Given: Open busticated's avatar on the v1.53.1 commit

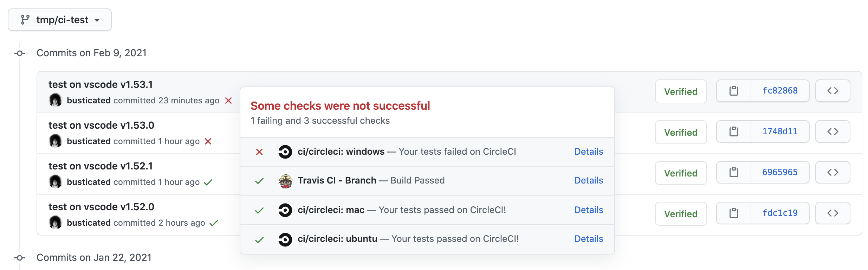Looking at the screenshot, I should pyautogui.click(x=56, y=100).
